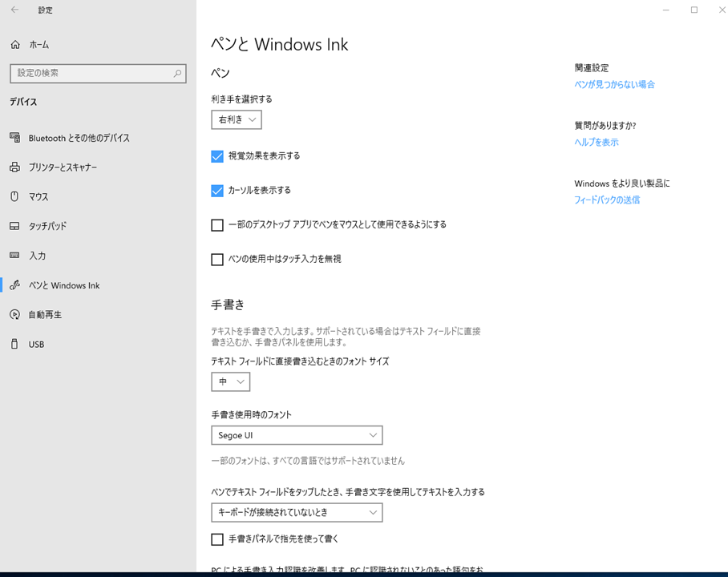
Task: Open Bluetooth とその他のデバイス via its icon
Action: tap(15, 138)
